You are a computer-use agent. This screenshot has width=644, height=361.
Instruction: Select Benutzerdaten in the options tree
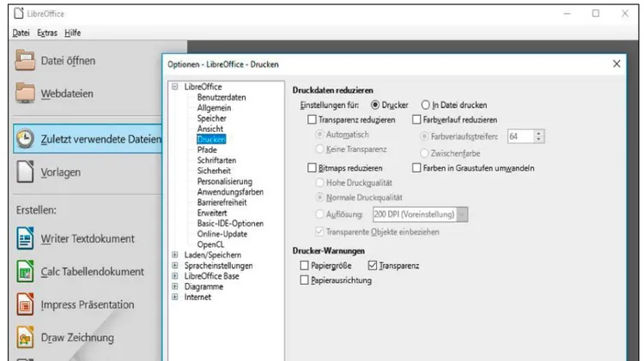click(x=222, y=97)
